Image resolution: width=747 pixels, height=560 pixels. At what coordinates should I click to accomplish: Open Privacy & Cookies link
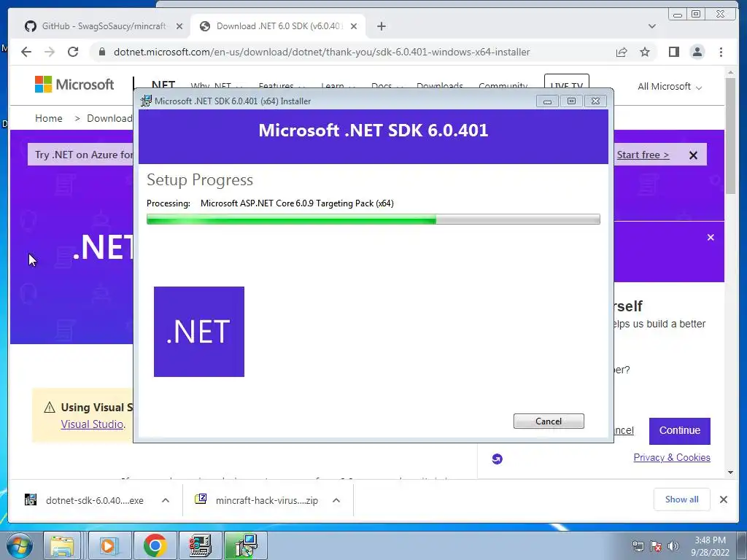(672, 457)
